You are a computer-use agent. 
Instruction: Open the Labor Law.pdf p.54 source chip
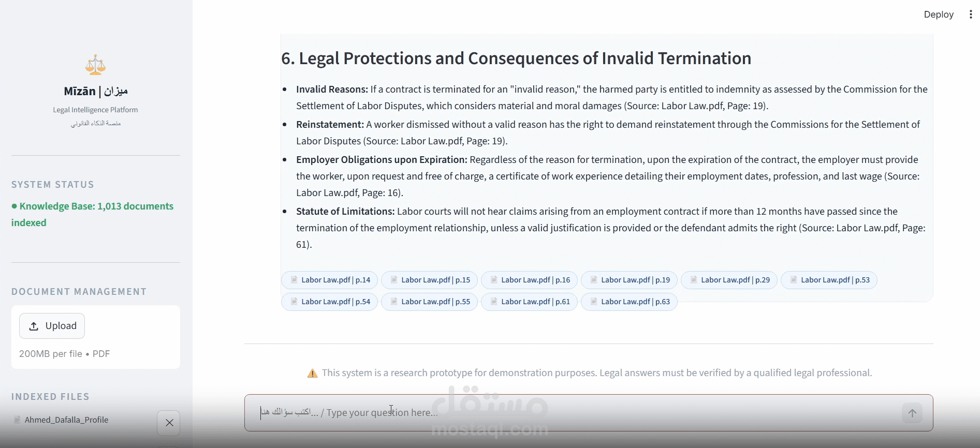tap(329, 302)
